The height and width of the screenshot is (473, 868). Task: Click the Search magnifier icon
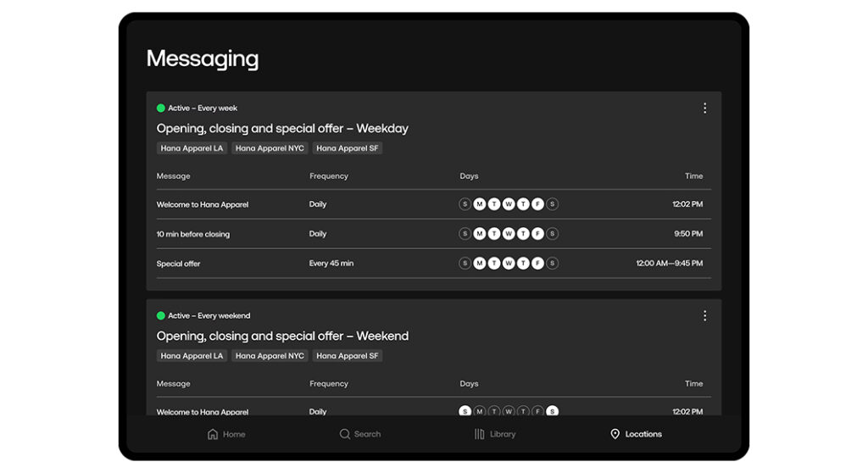tap(345, 434)
